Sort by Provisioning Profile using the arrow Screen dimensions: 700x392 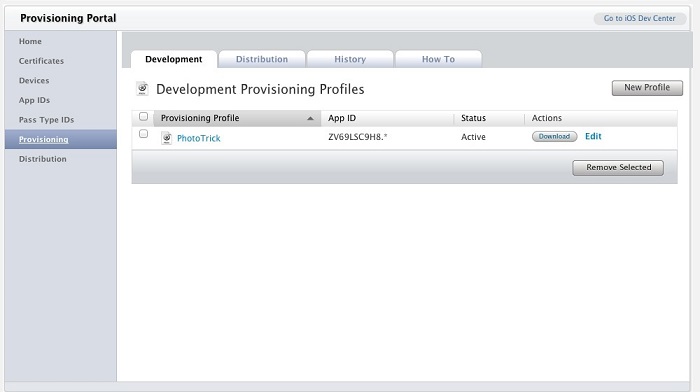point(310,118)
